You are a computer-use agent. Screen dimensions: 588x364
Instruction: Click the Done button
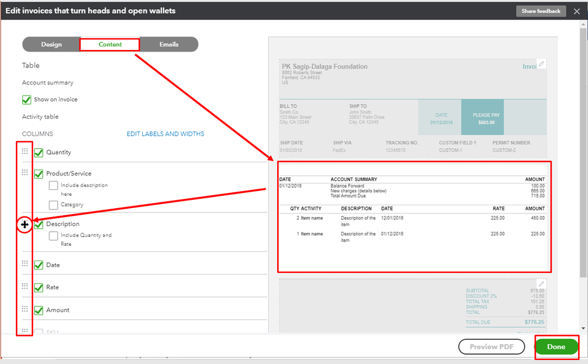(x=556, y=347)
